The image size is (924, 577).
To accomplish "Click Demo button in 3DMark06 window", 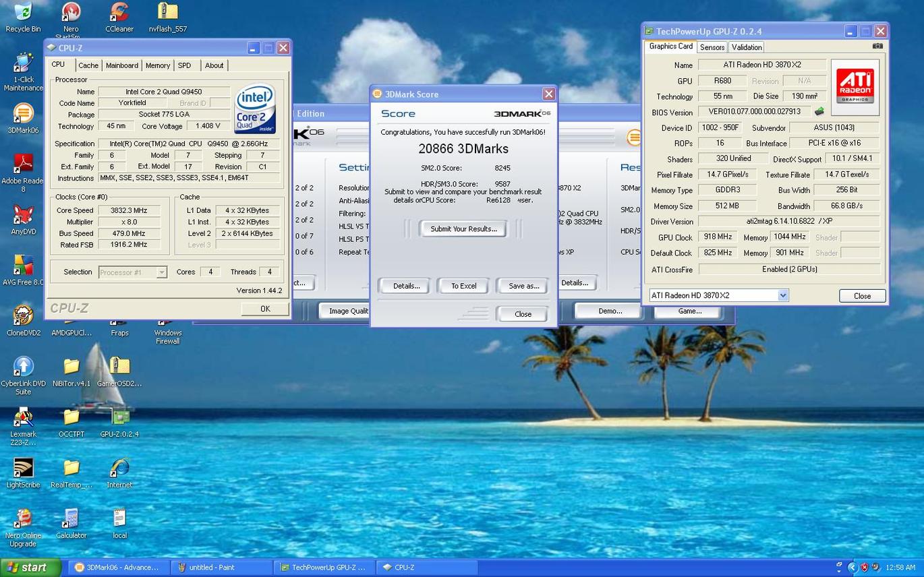I will pyautogui.click(x=610, y=311).
